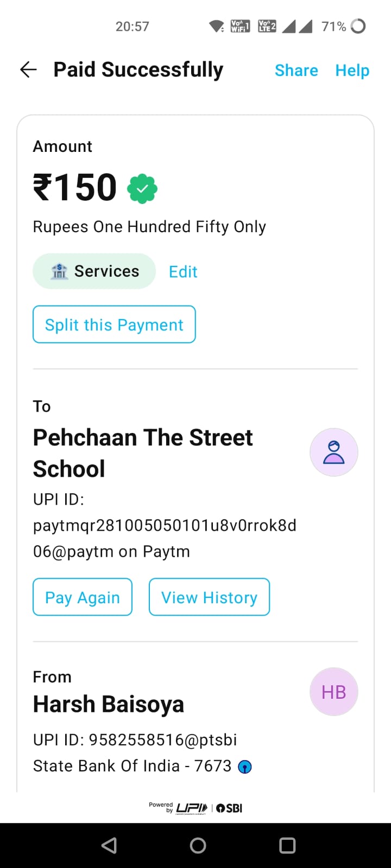391x868 pixels.
Task: Click Split this Payment button
Action: point(114,324)
